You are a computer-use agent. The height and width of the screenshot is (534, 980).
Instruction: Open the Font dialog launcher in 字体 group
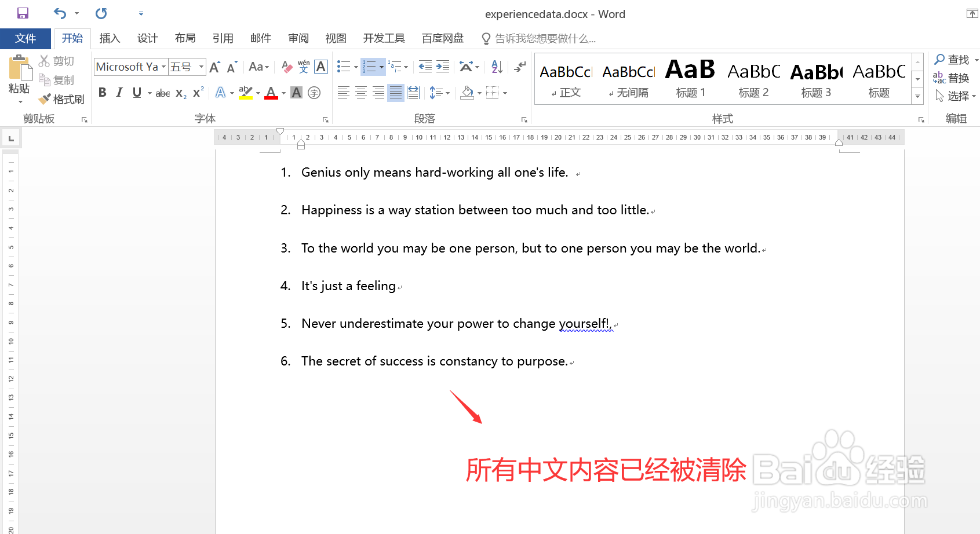pos(326,120)
